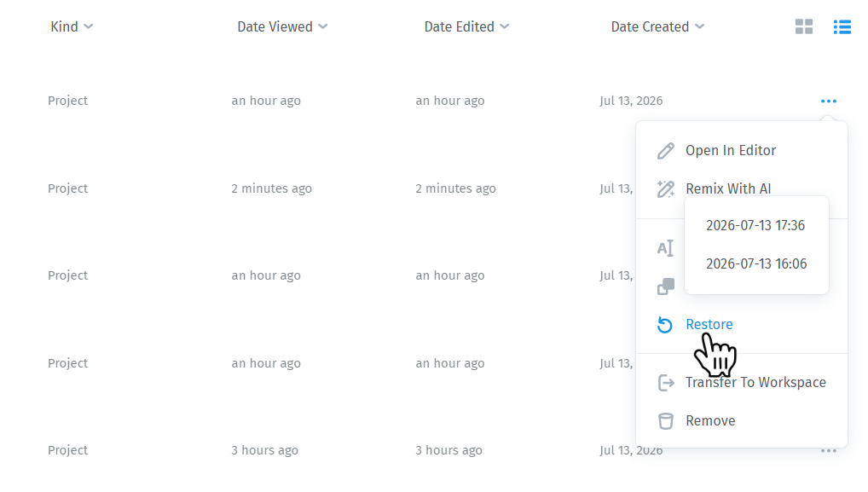Image resolution: width=868 pixels, height=492 pixels.
Task: Click the pencil icon for Open In Editor
Action: tap(665, 151)
